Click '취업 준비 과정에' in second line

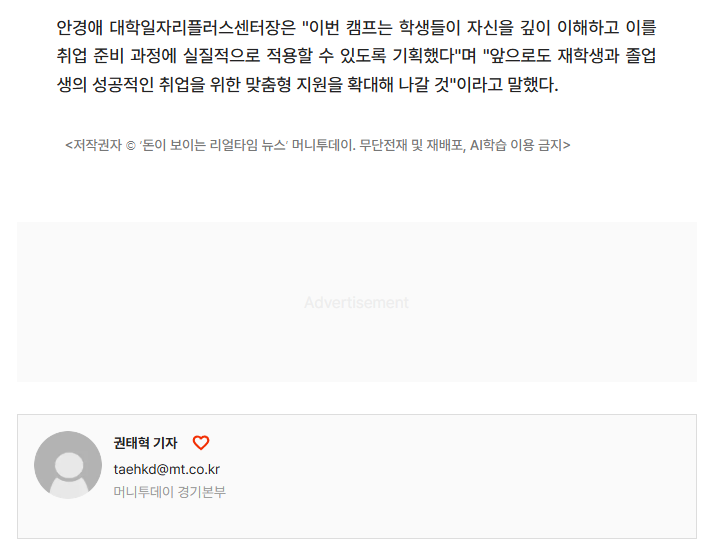117,56
